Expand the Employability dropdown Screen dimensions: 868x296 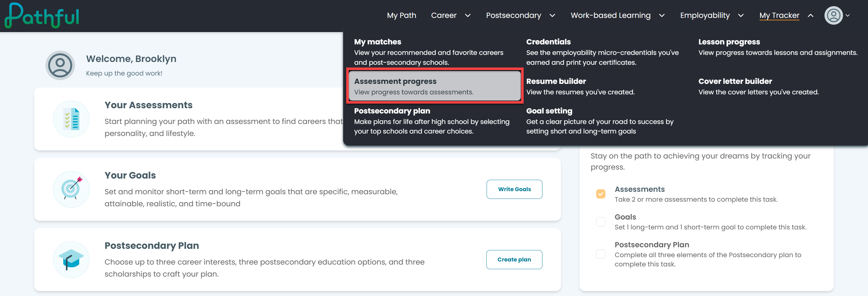coord(712,15)
